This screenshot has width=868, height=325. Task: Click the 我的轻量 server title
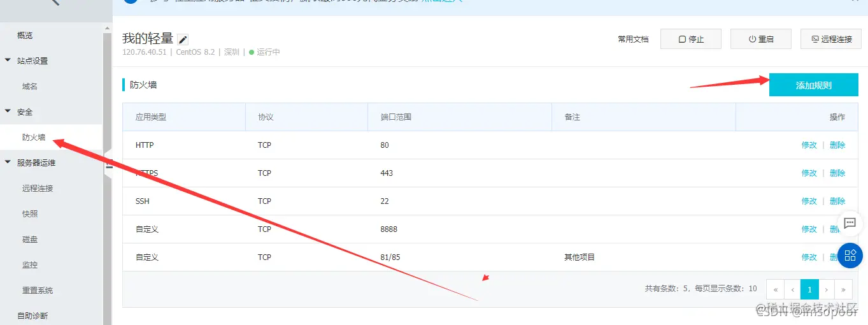tap(148, 39)
